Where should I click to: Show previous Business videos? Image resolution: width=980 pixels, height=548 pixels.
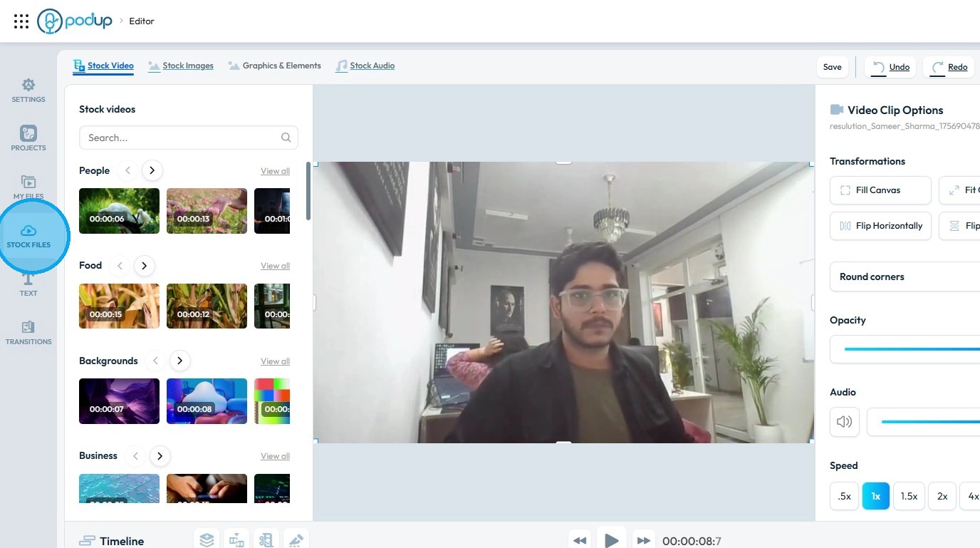[135, 456]
